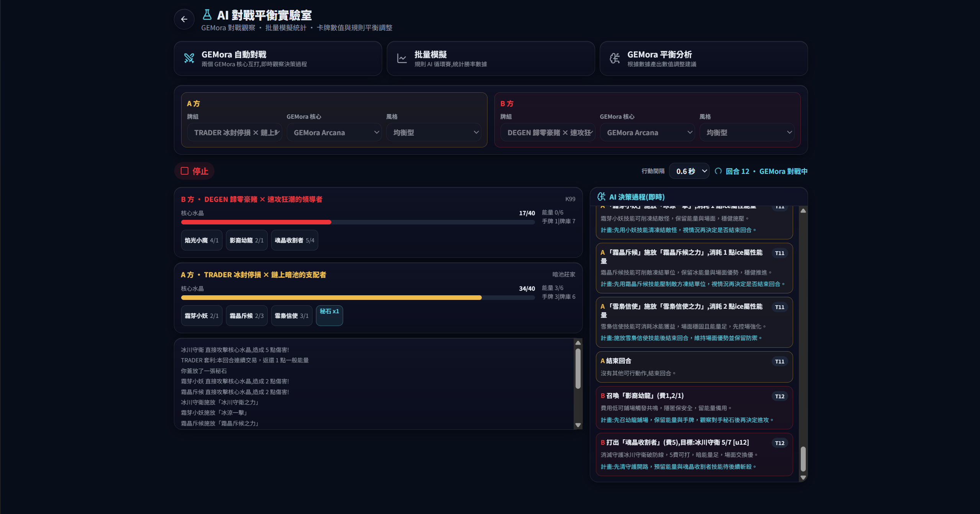This screenshot has width=980, height=514.
Task: Click the crossed swords auto-battle icon
Action: [x=189, y=58]
